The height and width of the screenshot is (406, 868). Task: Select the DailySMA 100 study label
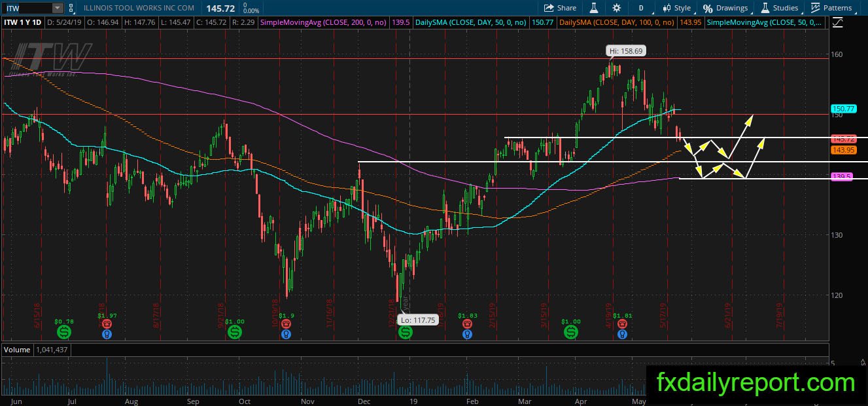pos(617,22)
